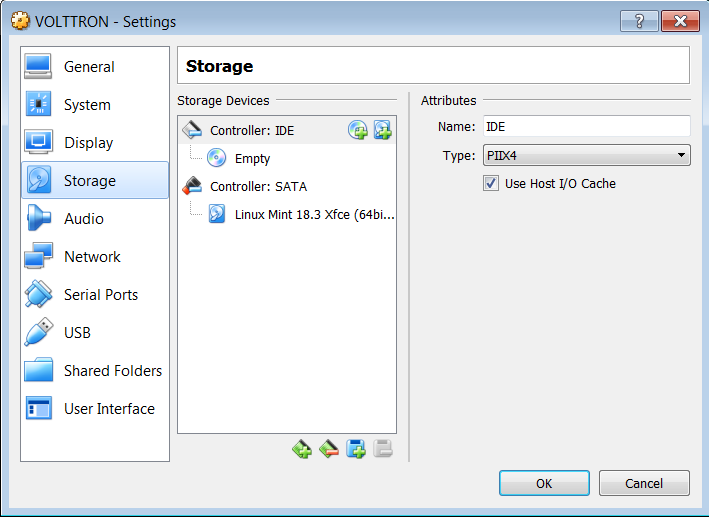Select the Linux Mint 18.3 Xfce disk label

pyautogui.click(x=315, y=214)
